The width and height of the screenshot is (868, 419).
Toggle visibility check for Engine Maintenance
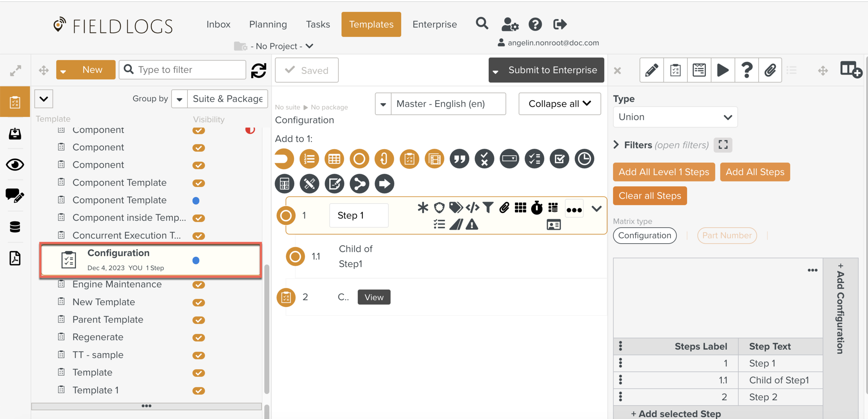coord(199,285)
